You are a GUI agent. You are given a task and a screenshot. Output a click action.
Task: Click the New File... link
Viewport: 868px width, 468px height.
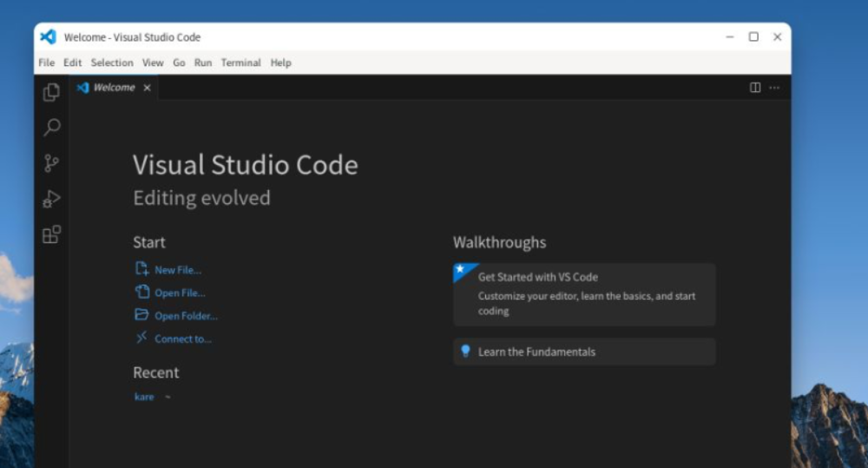point(177,270)
